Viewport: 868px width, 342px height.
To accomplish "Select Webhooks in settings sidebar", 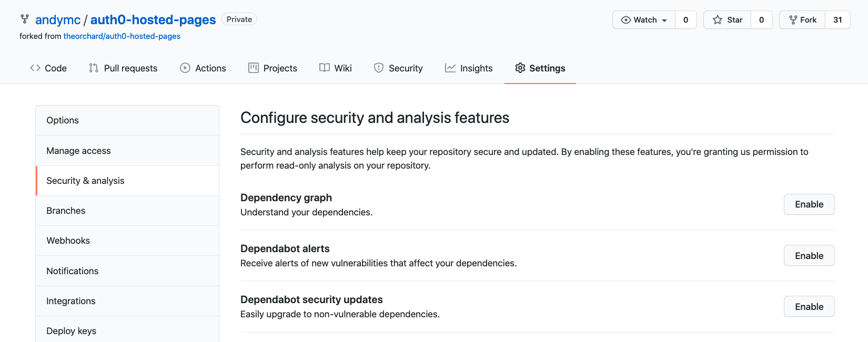I will click(127, 241).
